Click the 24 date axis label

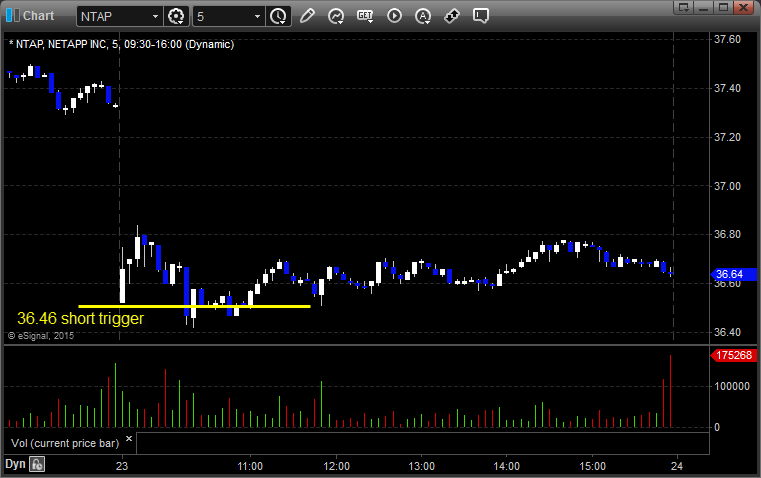pos(677,466)
